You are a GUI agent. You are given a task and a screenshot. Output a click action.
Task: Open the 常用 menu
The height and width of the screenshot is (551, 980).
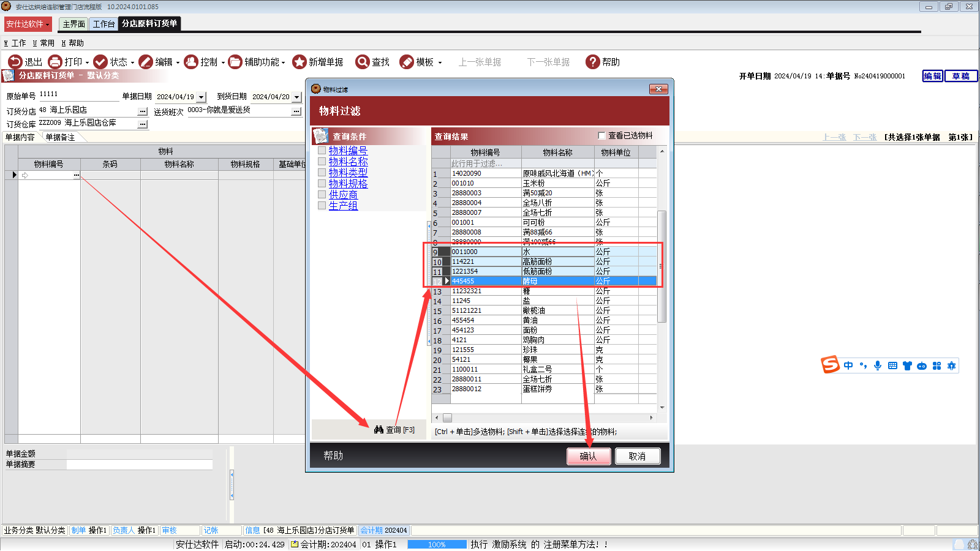click(43, 43)
